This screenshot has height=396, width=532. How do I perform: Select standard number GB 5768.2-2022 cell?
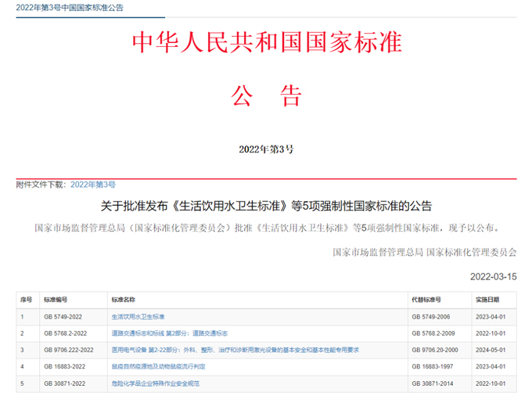coord(66,333)
